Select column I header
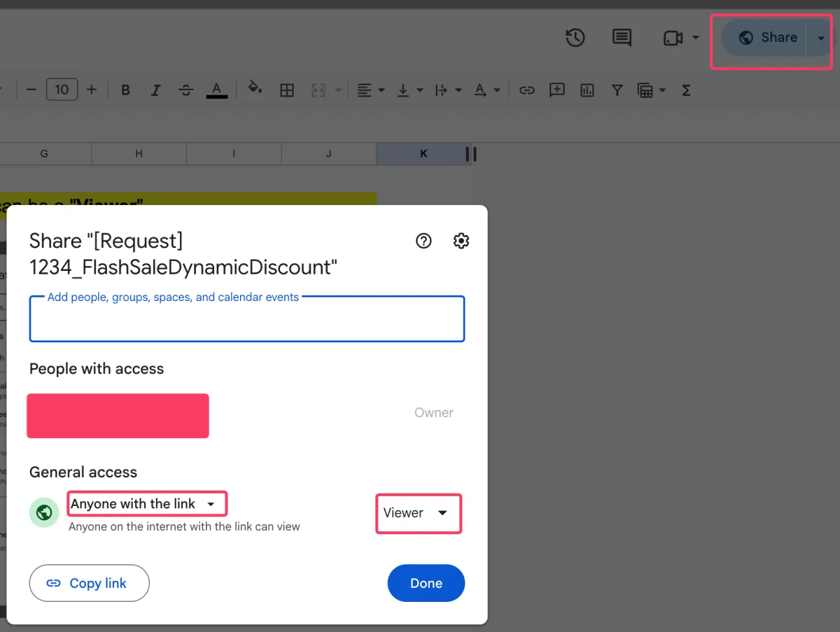This screenshot has width=840, height=632. tap(234, 154)
